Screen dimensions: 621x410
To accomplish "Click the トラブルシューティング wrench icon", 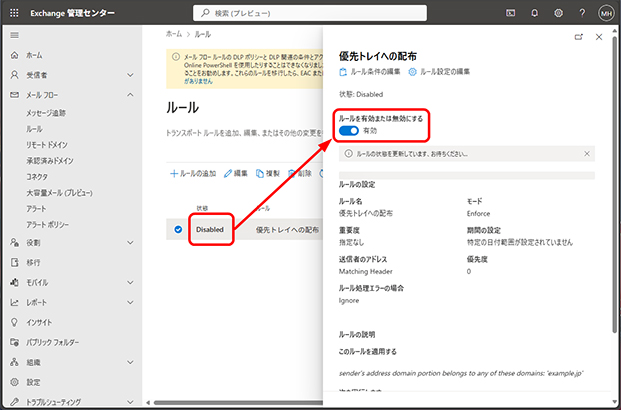I will tap(15, 401).
